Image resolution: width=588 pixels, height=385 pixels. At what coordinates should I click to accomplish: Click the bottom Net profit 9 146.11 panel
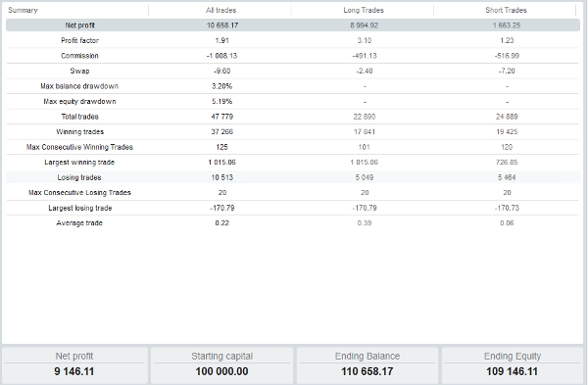(74, 365)
